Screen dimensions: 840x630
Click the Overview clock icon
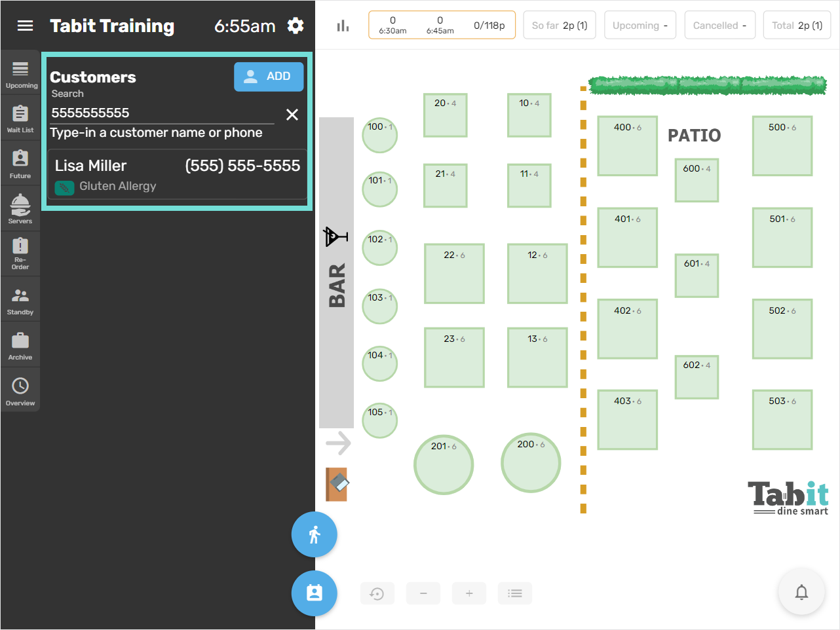20,389
